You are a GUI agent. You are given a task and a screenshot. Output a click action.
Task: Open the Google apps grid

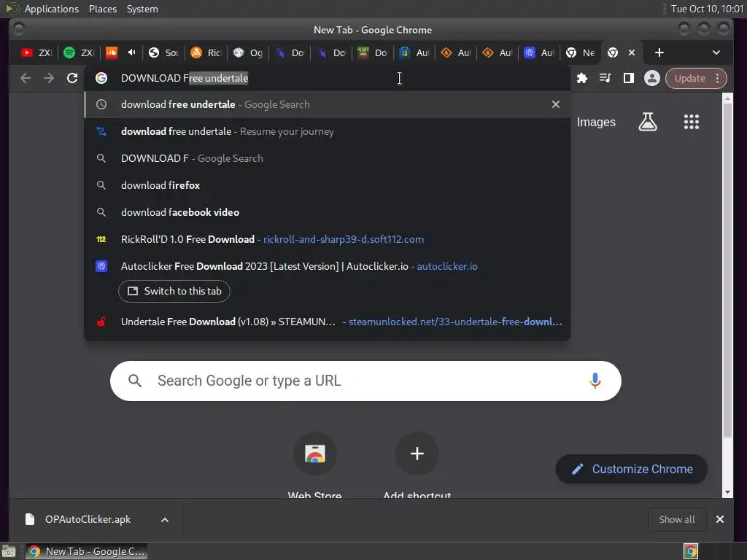click(692, 122)
